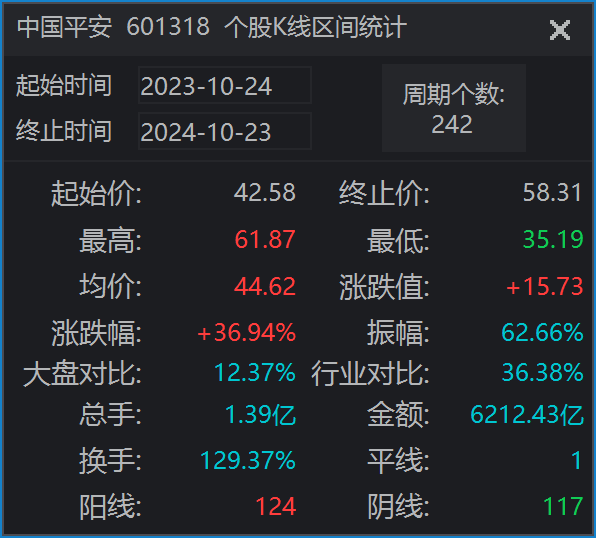Click the 均价 value 44.62
This screenshot has width=596, height=538.
[x=265, y=286]
